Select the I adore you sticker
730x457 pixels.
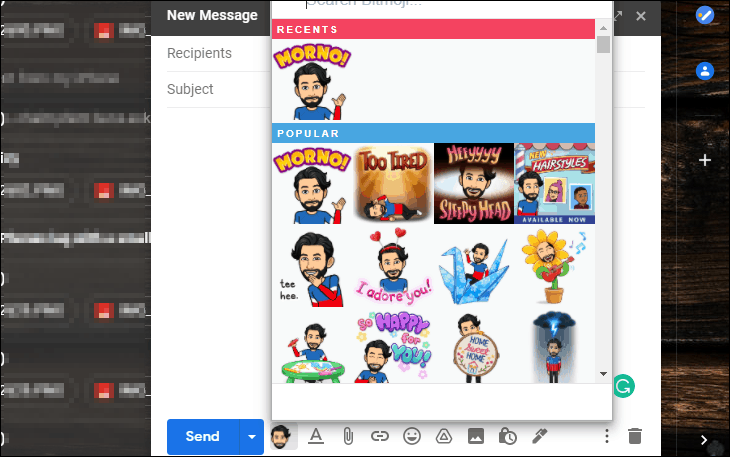tap(393, 267)
